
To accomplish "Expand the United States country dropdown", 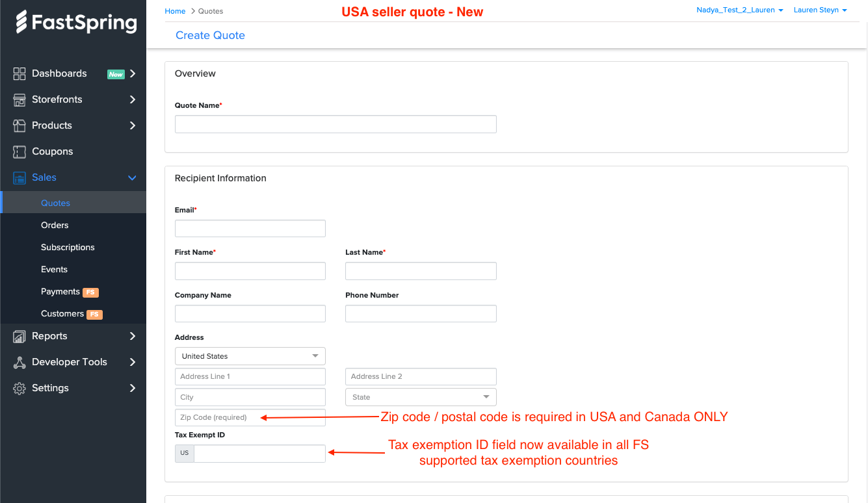I will (250, 356).
